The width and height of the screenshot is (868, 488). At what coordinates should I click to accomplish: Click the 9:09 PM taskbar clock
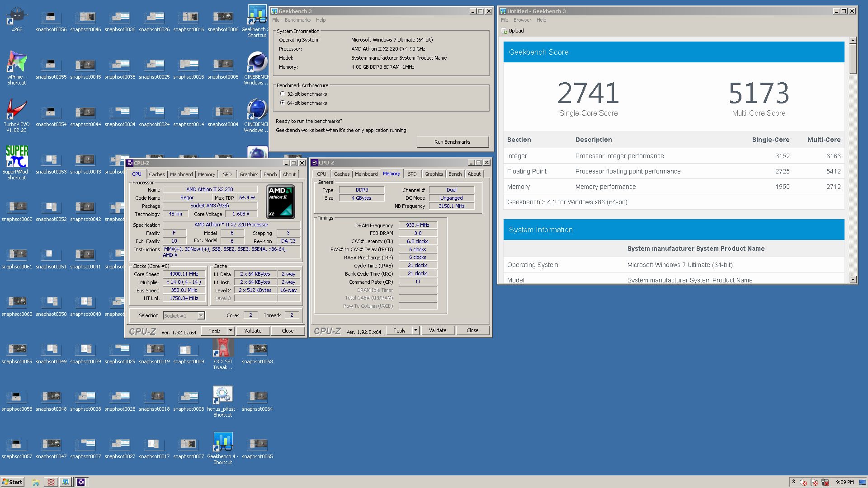coord(845,482)
